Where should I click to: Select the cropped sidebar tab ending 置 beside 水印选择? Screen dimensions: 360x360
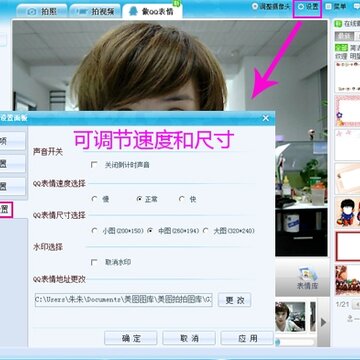(6, 210)
